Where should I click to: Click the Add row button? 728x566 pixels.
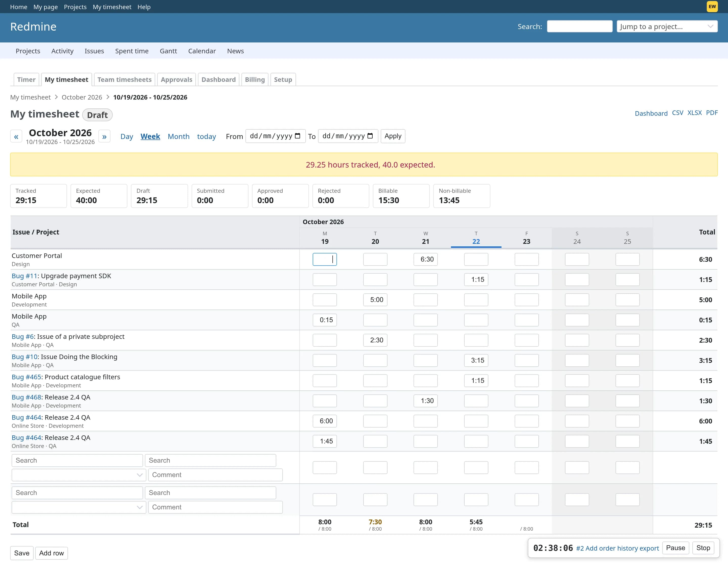pyautogui.click(x=51, y=553)
